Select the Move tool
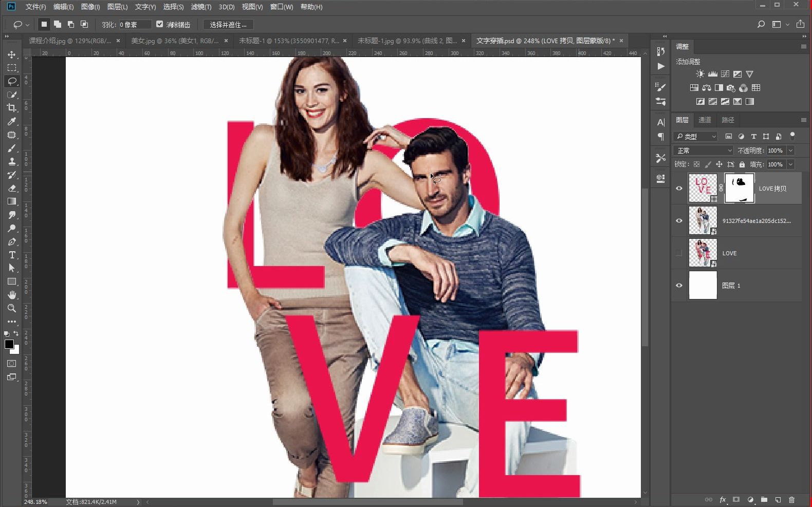Viewport: 812px width, 507px height. (x=12, y=54)
